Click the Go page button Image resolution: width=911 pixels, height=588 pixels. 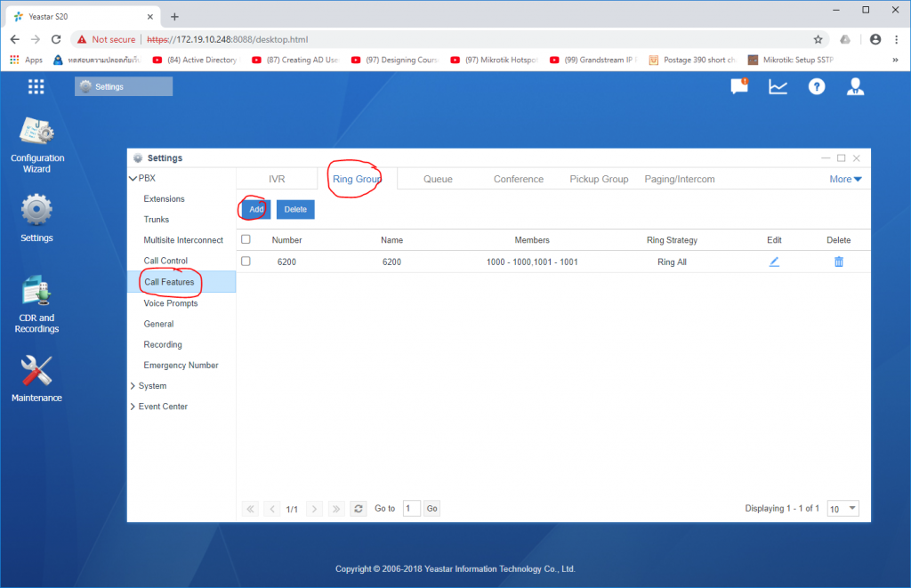[x=431, y=509]
